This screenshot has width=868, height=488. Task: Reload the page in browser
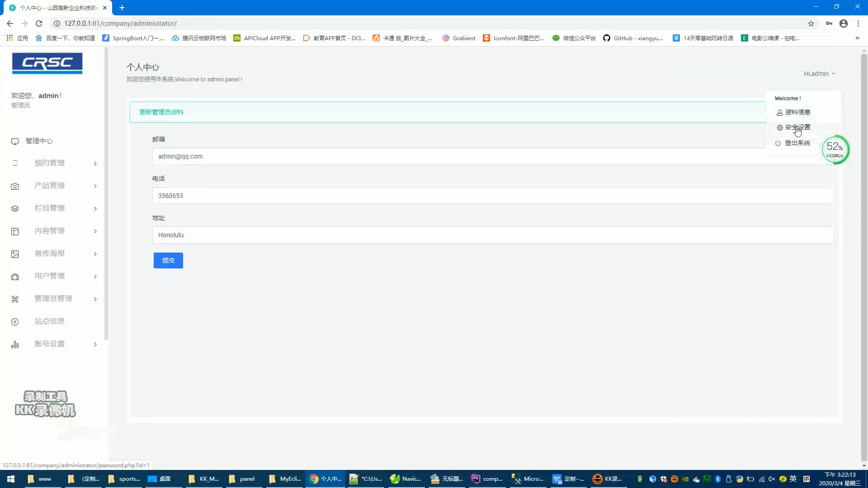click(39, 23)
